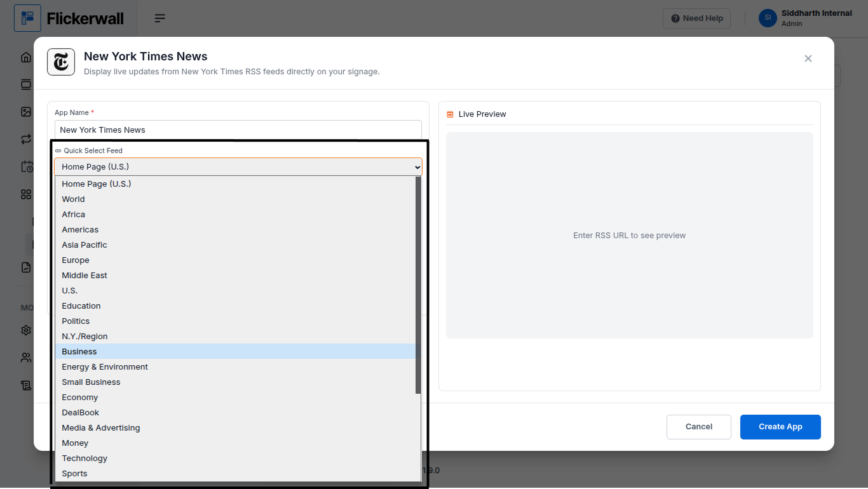The width and height of the screenshot is (868, 489).
Task: Click the Live Preview placeholder area
Action: (x=630, y=235)
